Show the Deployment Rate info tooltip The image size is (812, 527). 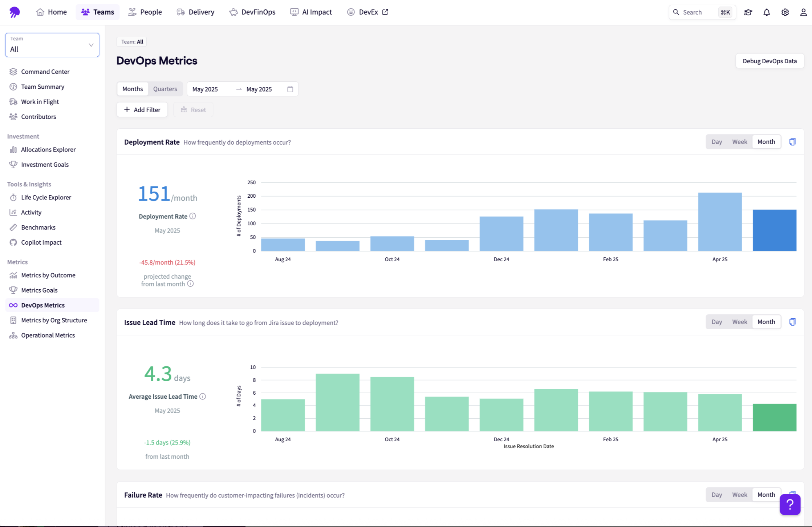click(193, 216)
